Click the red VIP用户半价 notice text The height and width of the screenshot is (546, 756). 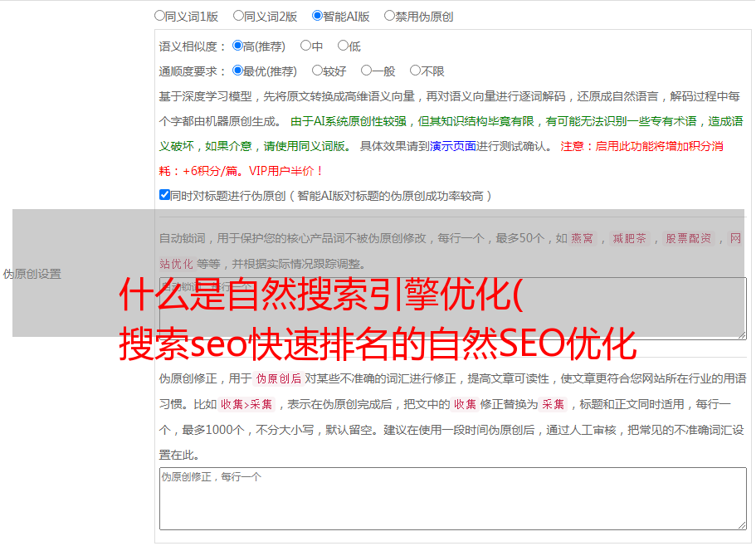286,171
